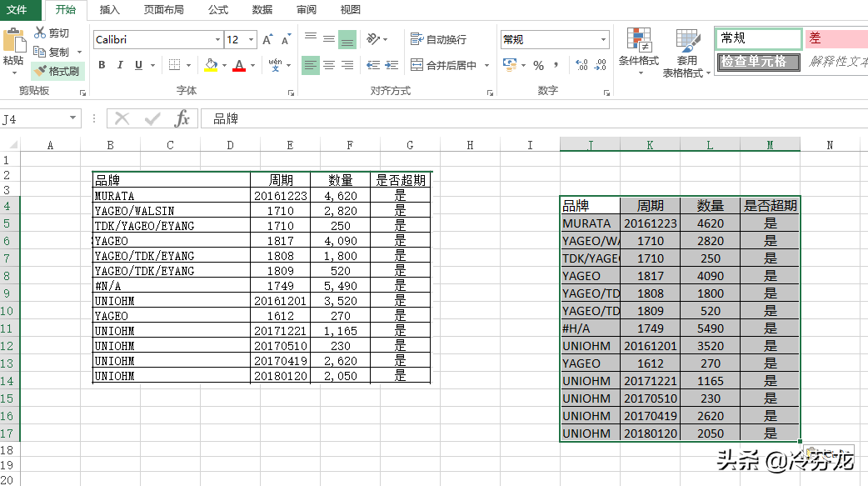Image resolution: width=868 pixels, height=486 pixels.
Task: Apply the yellow fill color bucket
Action: click(211, 65)
